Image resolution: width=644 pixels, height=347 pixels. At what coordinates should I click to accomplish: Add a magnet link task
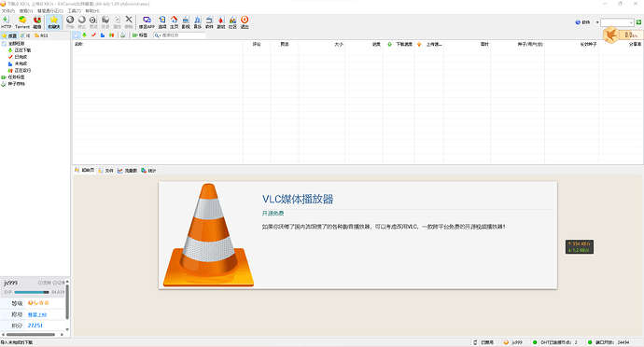(37, 22)
